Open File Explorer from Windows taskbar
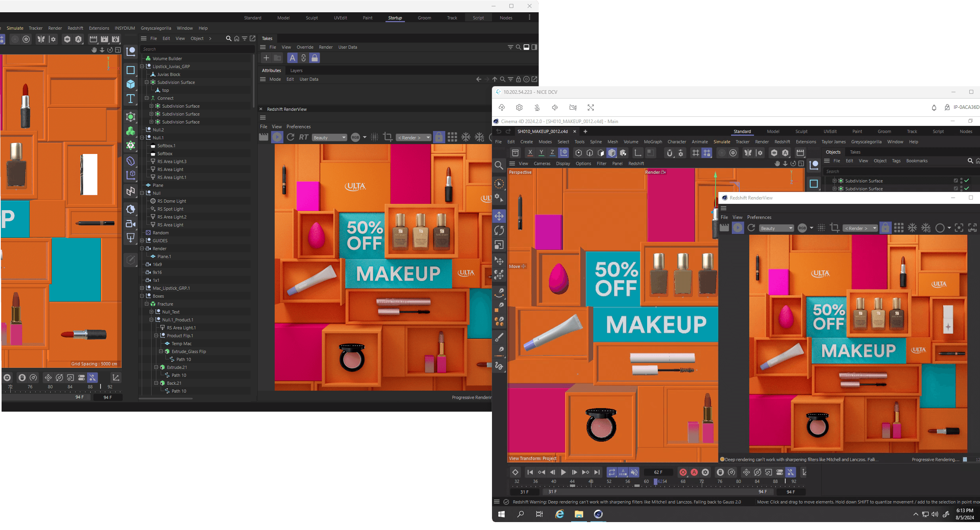980x530 pixels. pyautogui.click(x=579, y=514)
